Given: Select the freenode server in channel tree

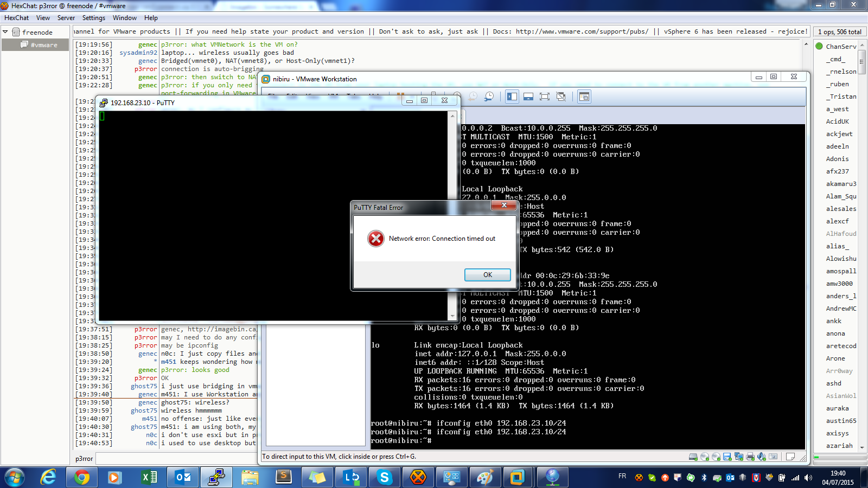Looking at the screenshot, I should pos(37,33).
